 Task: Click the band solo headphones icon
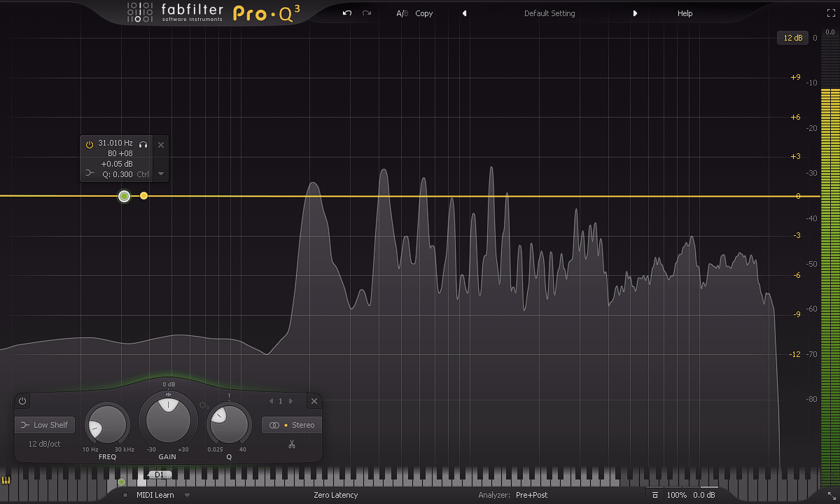click(143, 144)
